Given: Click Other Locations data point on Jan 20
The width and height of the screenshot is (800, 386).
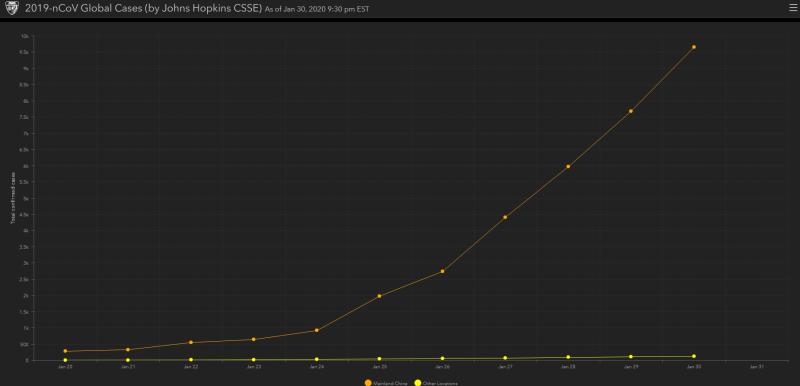Looking at the screenshot, I should (65, 360).
